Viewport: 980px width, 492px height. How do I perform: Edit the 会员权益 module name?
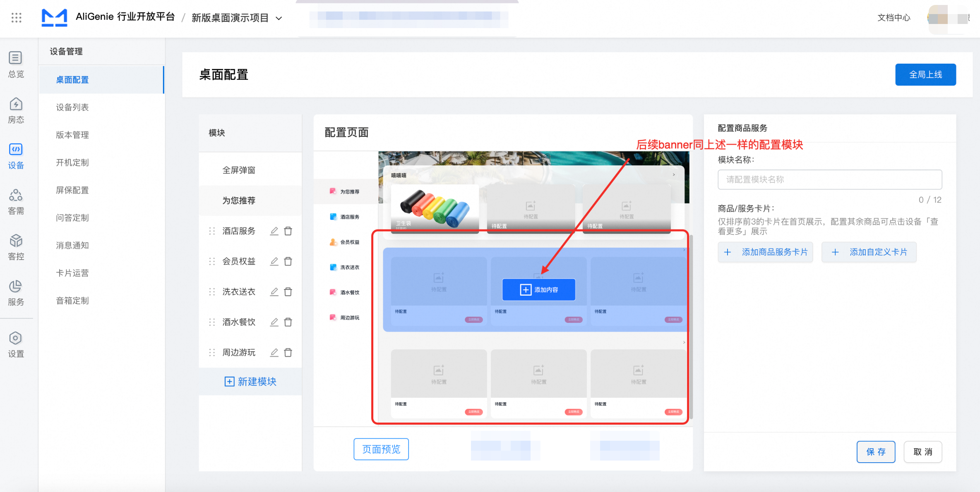tap(274, 261)
